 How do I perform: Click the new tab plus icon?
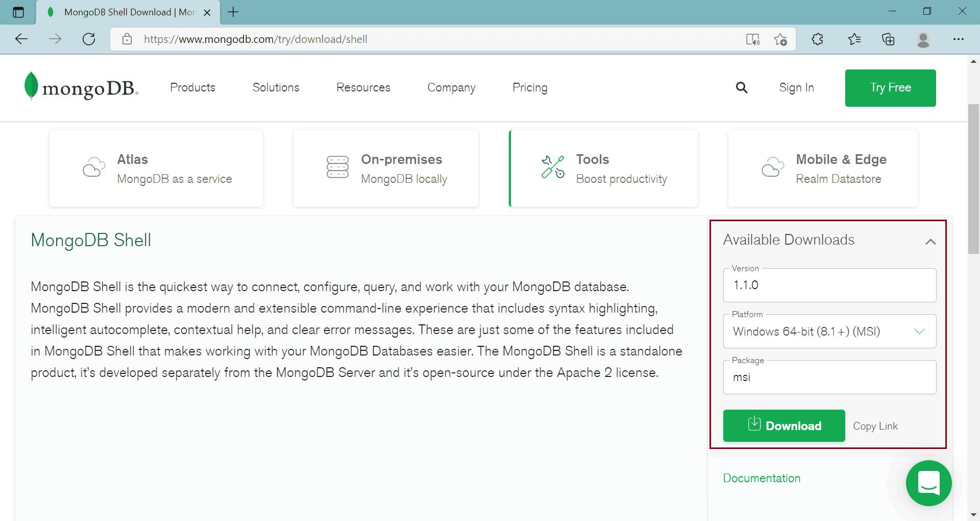234,12
